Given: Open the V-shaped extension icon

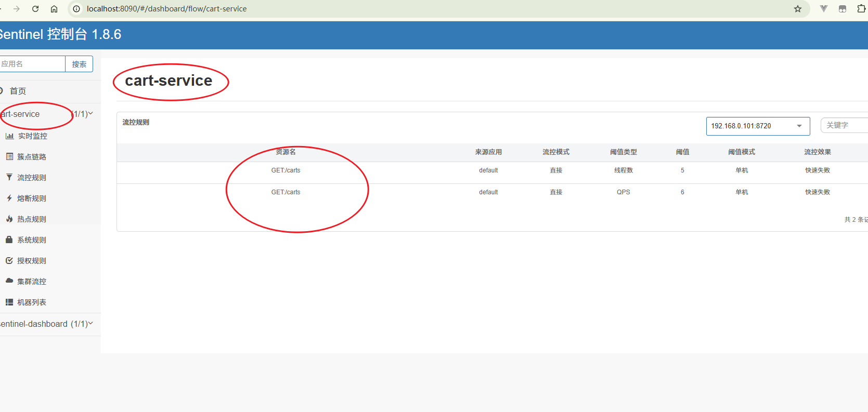Looking at the screenshot, I should point(824,9).
